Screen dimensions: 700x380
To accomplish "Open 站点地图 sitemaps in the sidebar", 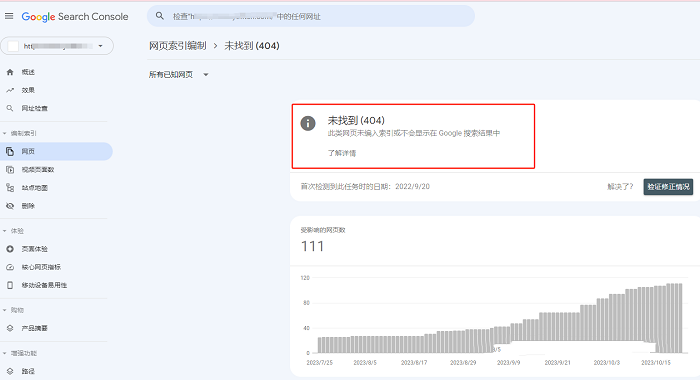I will tap(34, 188).
